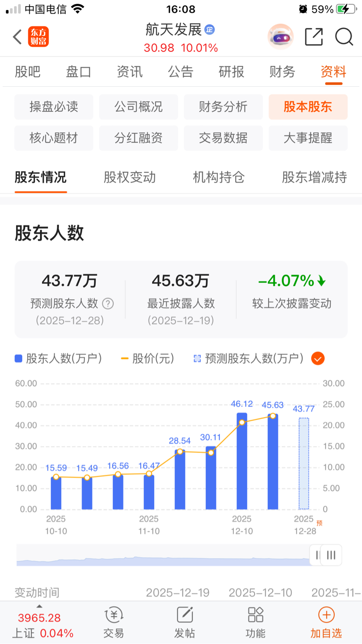Tap the share icon

(314, 37)
